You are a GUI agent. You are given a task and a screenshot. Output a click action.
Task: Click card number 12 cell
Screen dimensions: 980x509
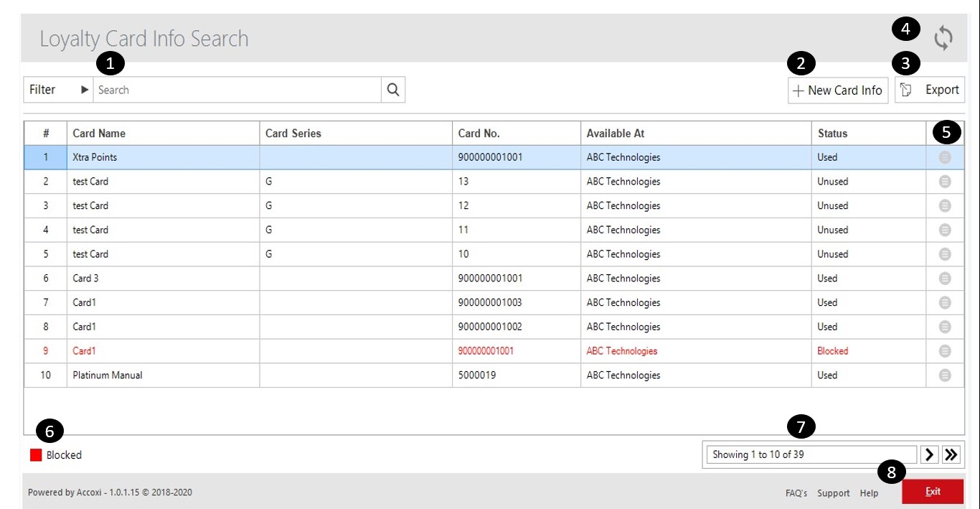pos(517,206)
